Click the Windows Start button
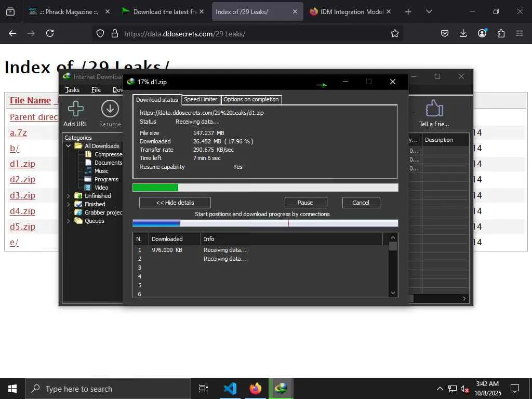 (x=12, y=389)
